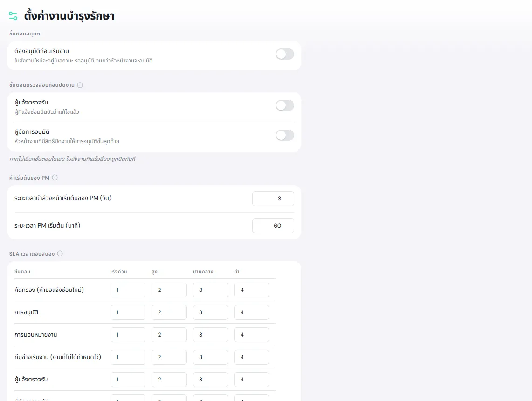Screen dimensions: 532x401
Task: Focus ปานกลาง SLA field for ผู้แจ้งตรวจรับ row
Action: [x=210, y=380]
